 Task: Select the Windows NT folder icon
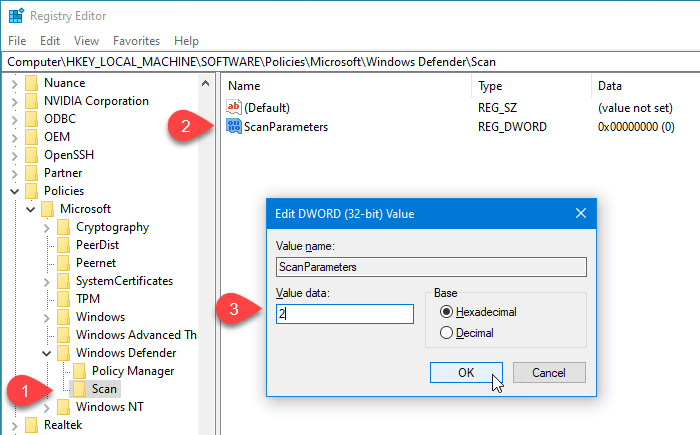[63, 407]
